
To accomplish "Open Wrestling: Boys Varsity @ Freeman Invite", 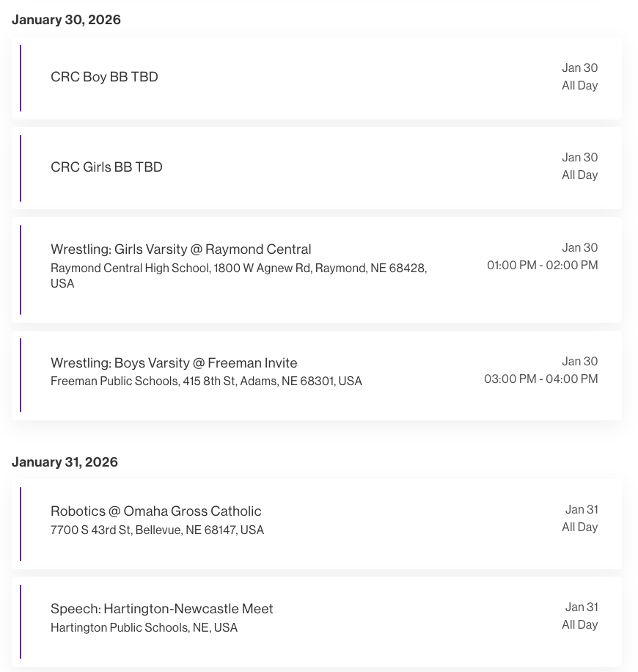I will click(174, 363).
